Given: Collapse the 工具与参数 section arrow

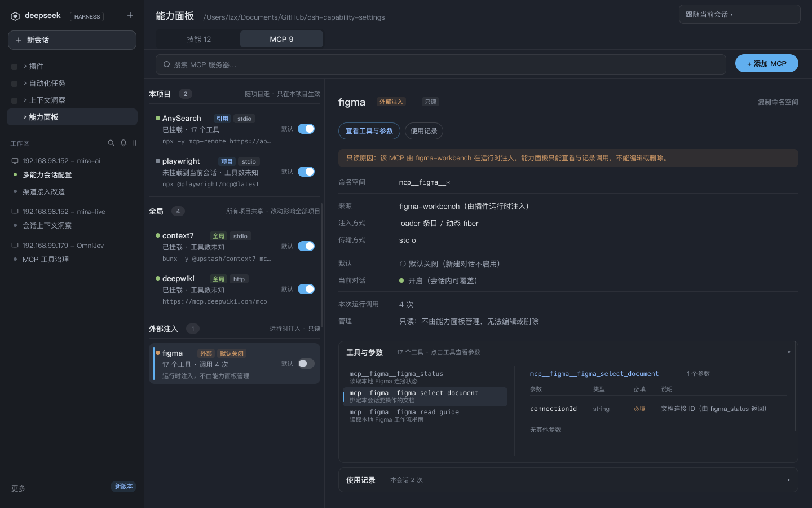Looking at the screenshot, I should tap(789, 352).
